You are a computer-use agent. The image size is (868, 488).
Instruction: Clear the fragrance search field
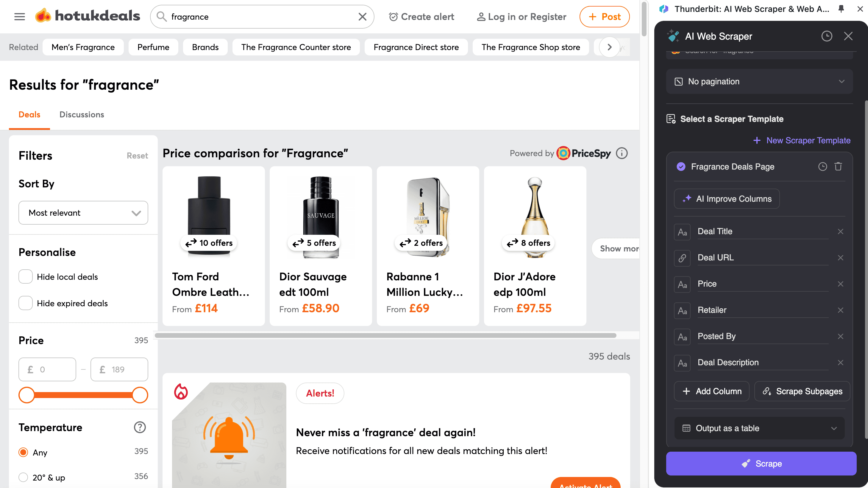click(x=362, y=16)
